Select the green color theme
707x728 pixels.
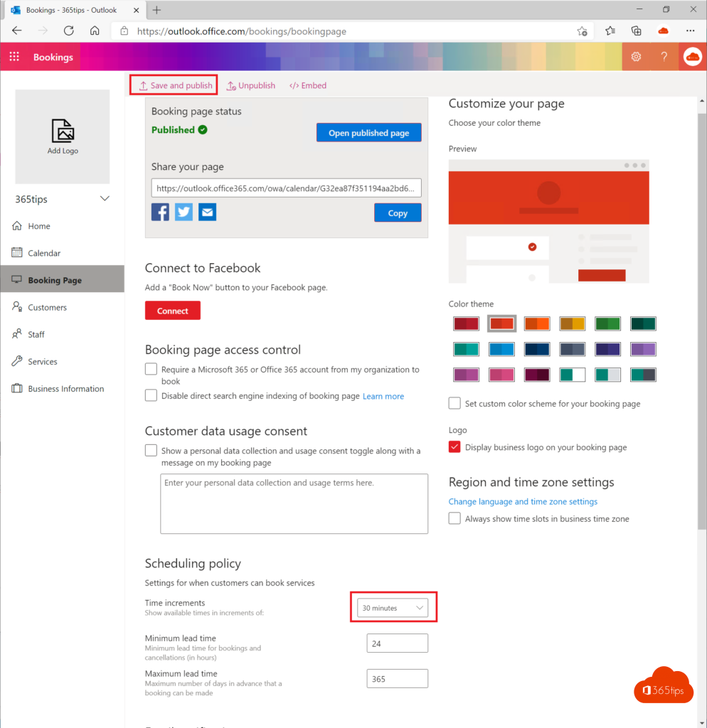[607, 323]
